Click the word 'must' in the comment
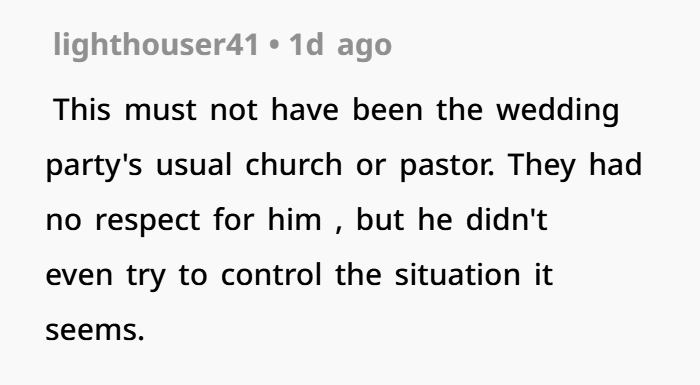This screenshot has width=700, height=385. click(x=160, y=110)
